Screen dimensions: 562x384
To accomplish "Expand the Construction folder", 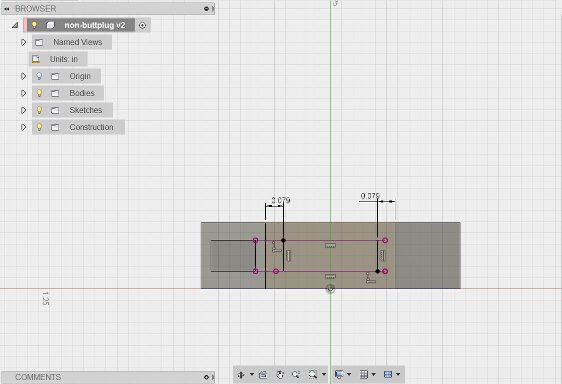I will 23,127.
